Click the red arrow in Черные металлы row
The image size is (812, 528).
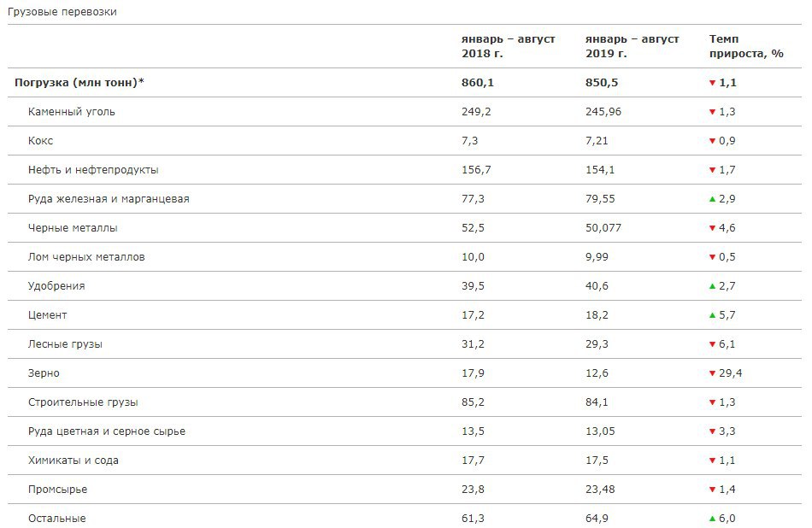(712, 228)
